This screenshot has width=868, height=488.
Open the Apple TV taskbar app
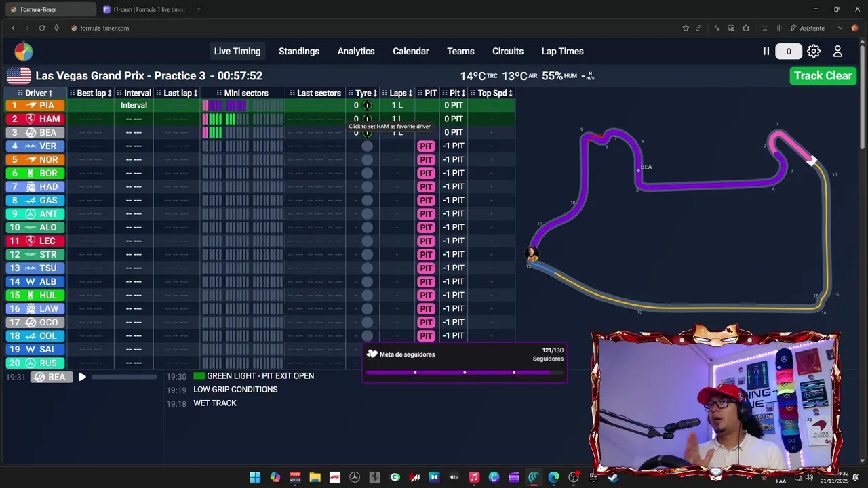click(454, 477)
